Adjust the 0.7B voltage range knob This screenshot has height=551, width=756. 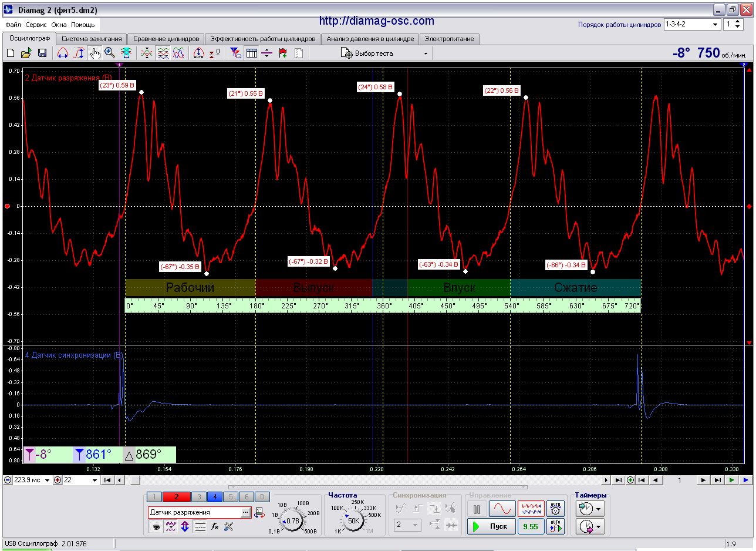tap(292, 520)
